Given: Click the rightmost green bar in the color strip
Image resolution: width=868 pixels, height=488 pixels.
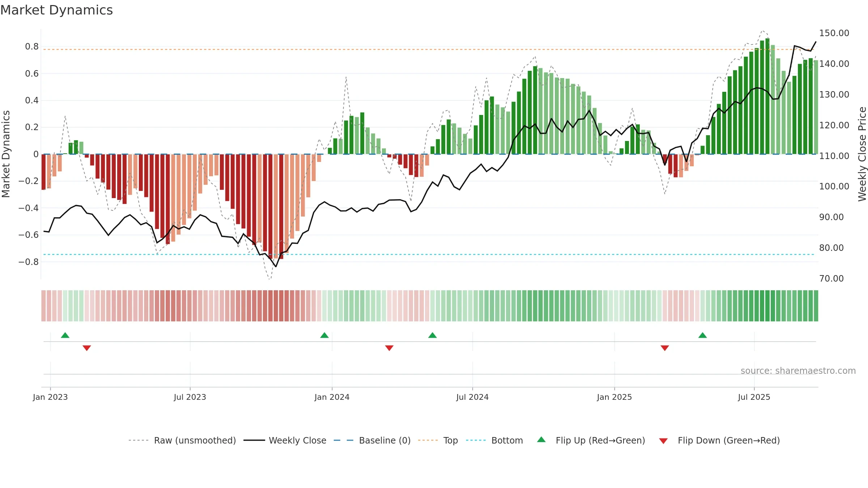Looking at the screenshot, I should tap(816, 306).
